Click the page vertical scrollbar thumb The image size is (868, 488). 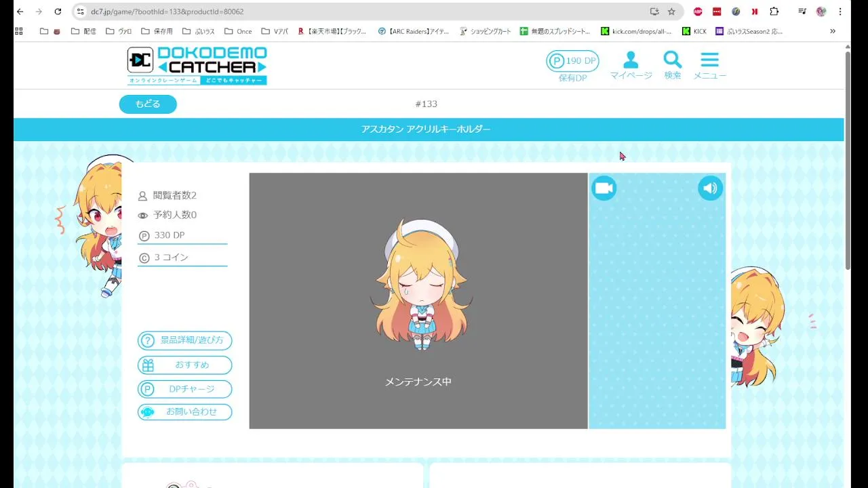[x=848, y=161]
